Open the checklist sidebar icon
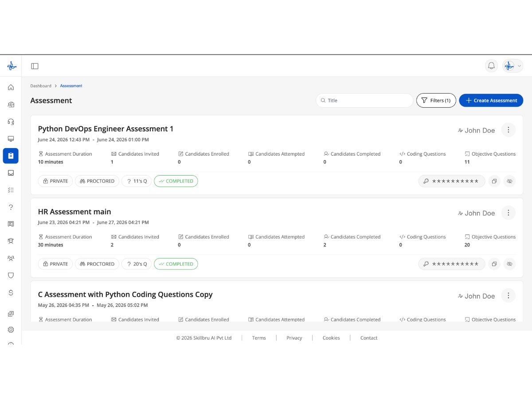Image resolution: width=532 pixels, height=399 pixels. click(11, 190)
